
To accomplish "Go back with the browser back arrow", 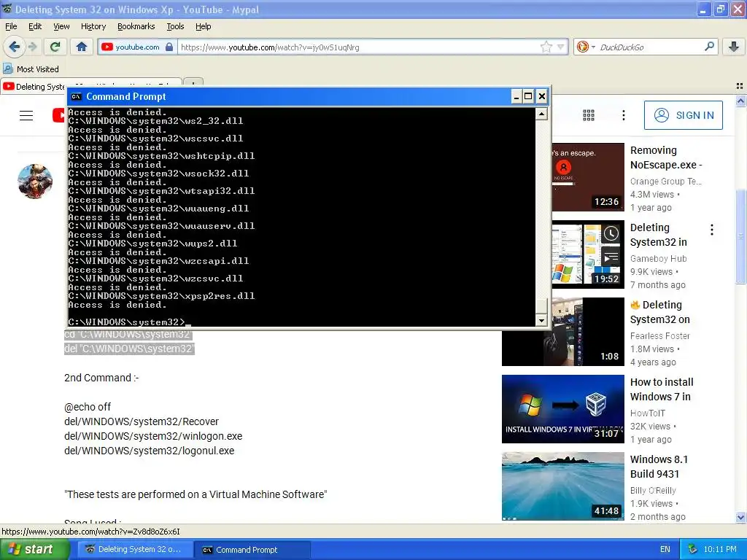I will 14,47.
